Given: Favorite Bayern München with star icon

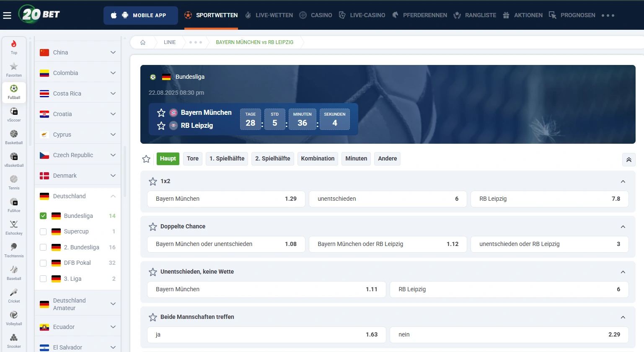Looking at the screenshot, I should (x=161, y=113).
